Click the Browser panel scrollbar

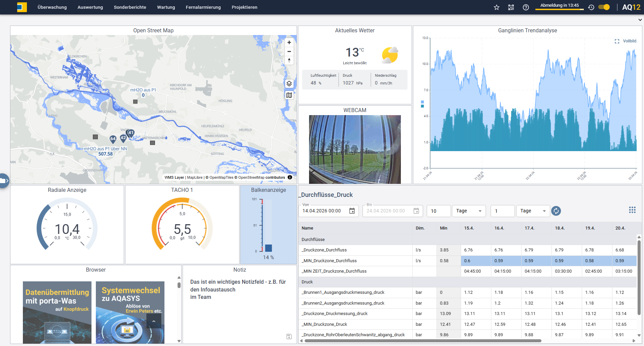click(179, 285)
